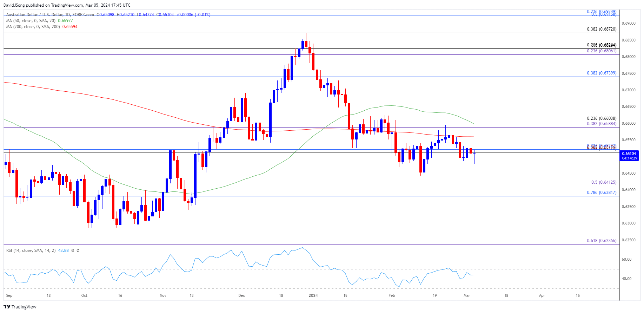The width and height of the screenshot is (644, 313).
Task: Click the 0.64500 price axis label
Action: point(629,174)
